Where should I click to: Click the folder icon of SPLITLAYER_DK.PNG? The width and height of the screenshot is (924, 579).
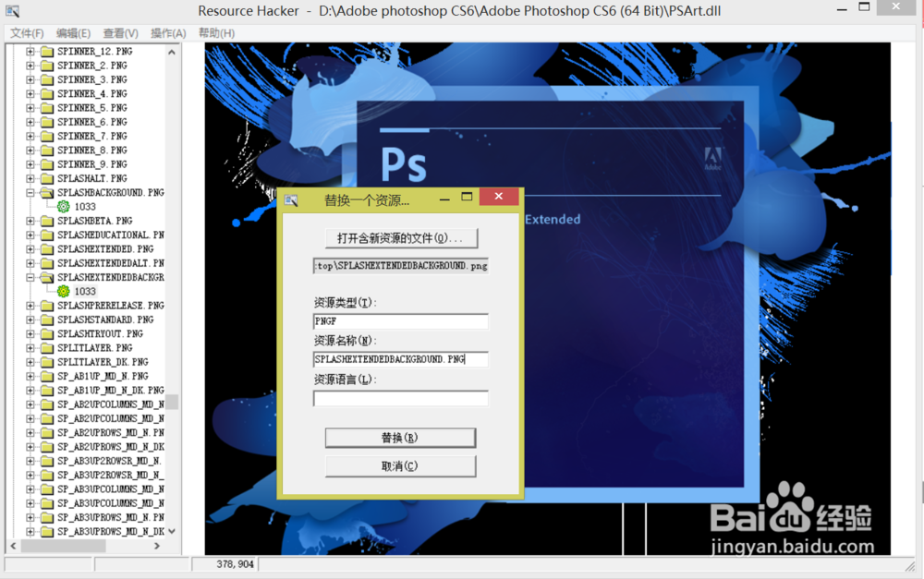pos(47,362)
